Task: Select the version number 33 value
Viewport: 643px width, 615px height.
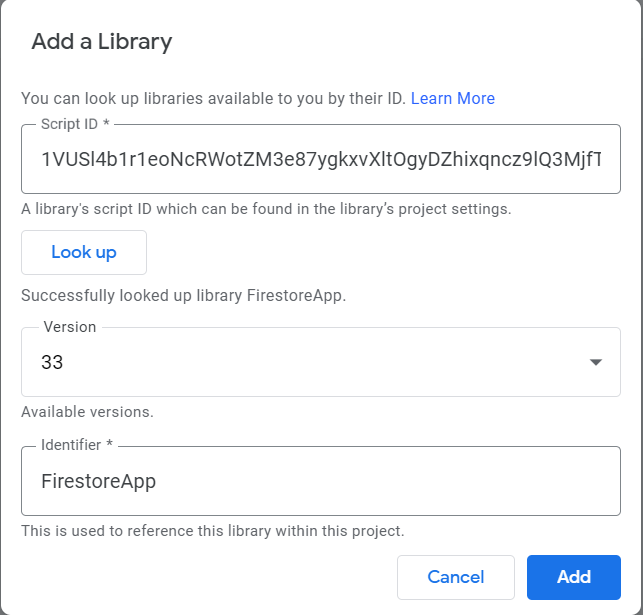Action: [x=52, y=362]
